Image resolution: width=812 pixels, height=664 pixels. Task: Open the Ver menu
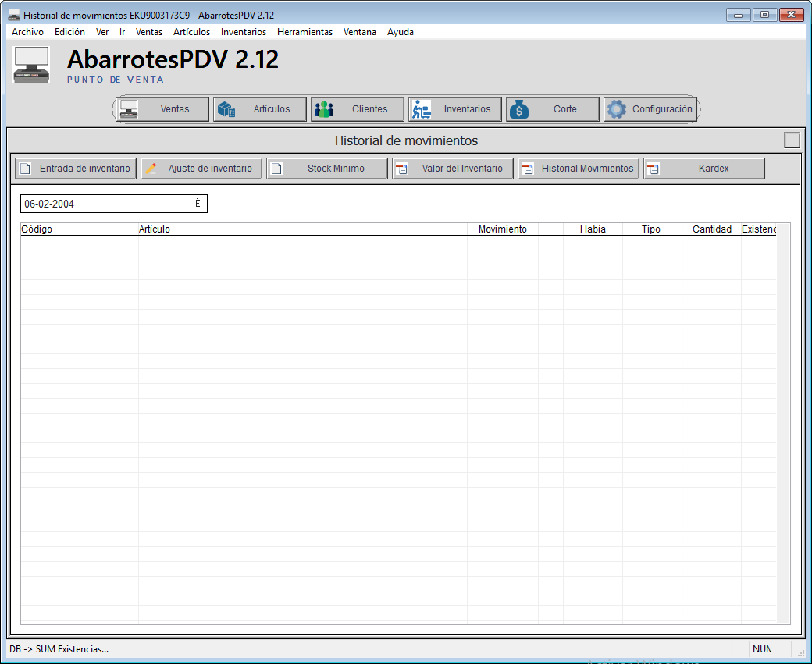coord(102,32)
